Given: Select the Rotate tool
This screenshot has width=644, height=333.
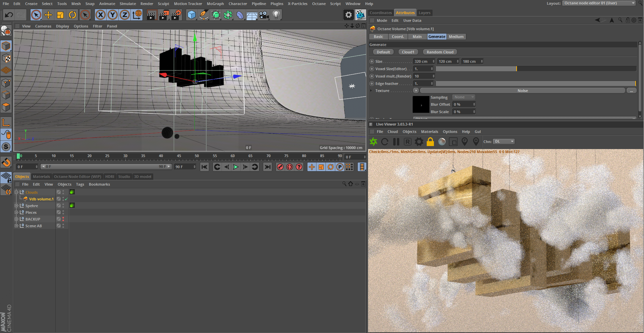Looking at the screenshot, I should 72,15.
